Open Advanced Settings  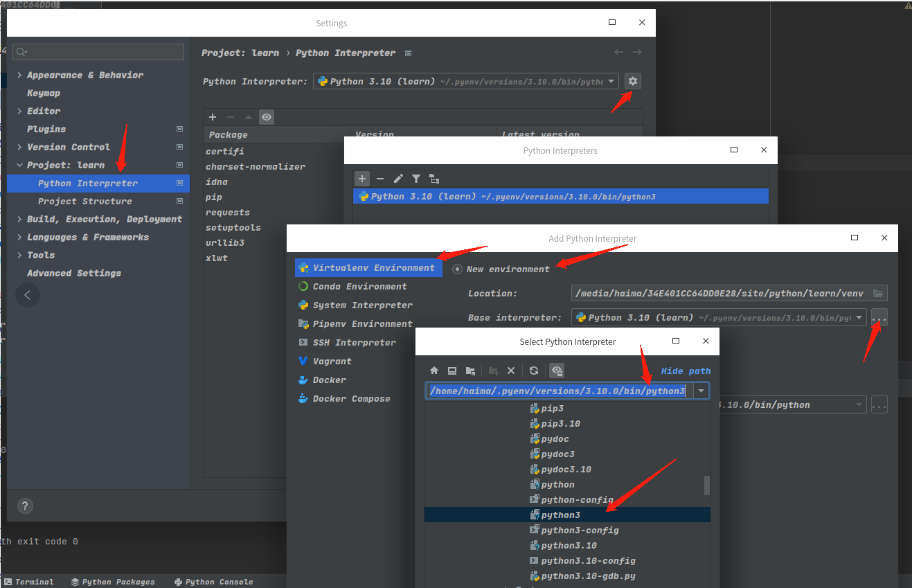74,273
